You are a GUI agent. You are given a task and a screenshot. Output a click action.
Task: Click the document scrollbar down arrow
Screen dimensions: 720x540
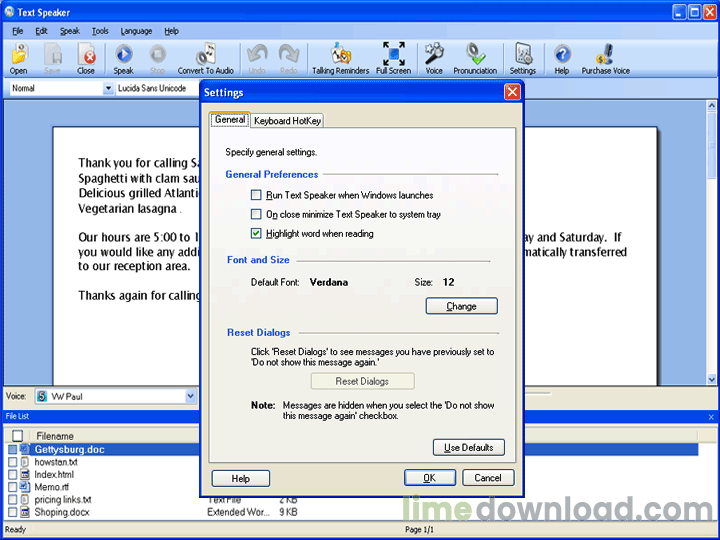(712, 379)
